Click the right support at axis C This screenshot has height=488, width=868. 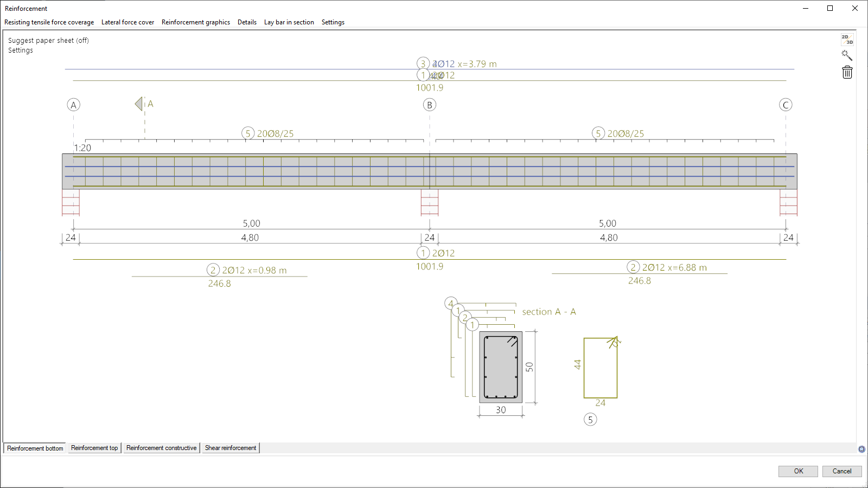[789, 203]
